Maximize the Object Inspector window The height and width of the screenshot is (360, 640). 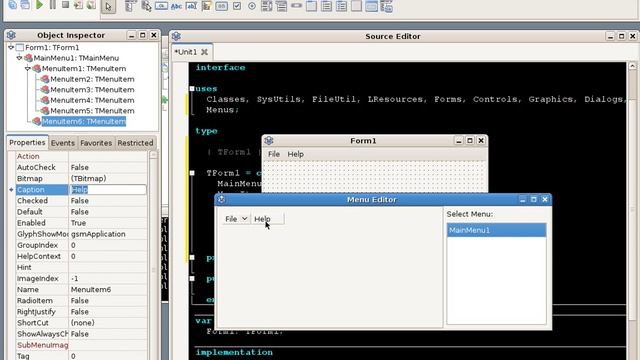(x=142, y=35)
